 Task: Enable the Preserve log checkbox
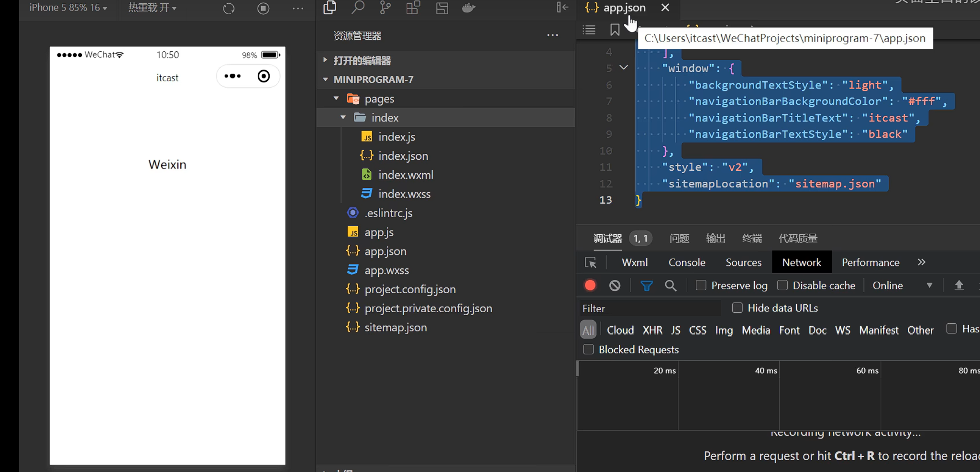pyautogui.click(x=701, y=285)
